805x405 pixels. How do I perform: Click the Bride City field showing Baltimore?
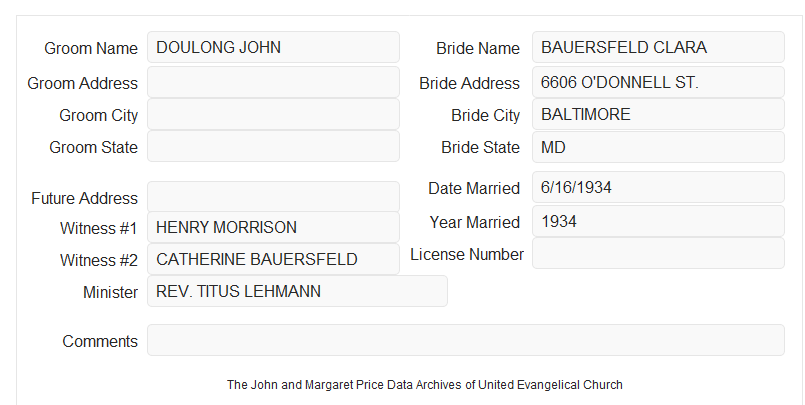click(658, 114)
